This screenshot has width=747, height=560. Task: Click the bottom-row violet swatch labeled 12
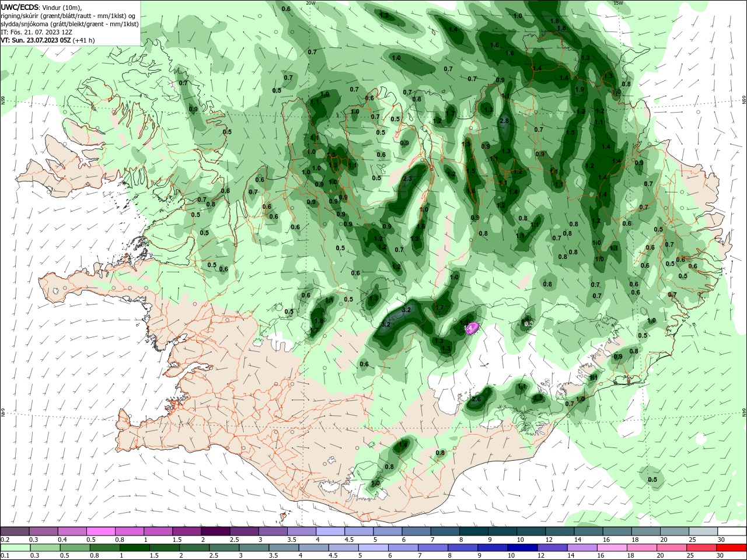point(552,548)
